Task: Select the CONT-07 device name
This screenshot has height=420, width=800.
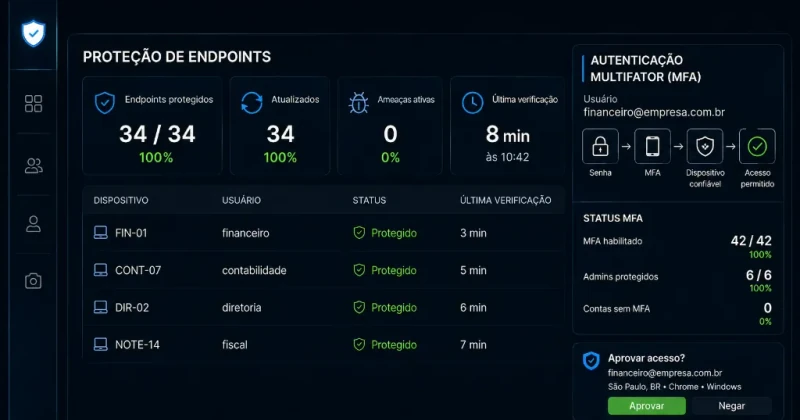Action: pos(138,270)
